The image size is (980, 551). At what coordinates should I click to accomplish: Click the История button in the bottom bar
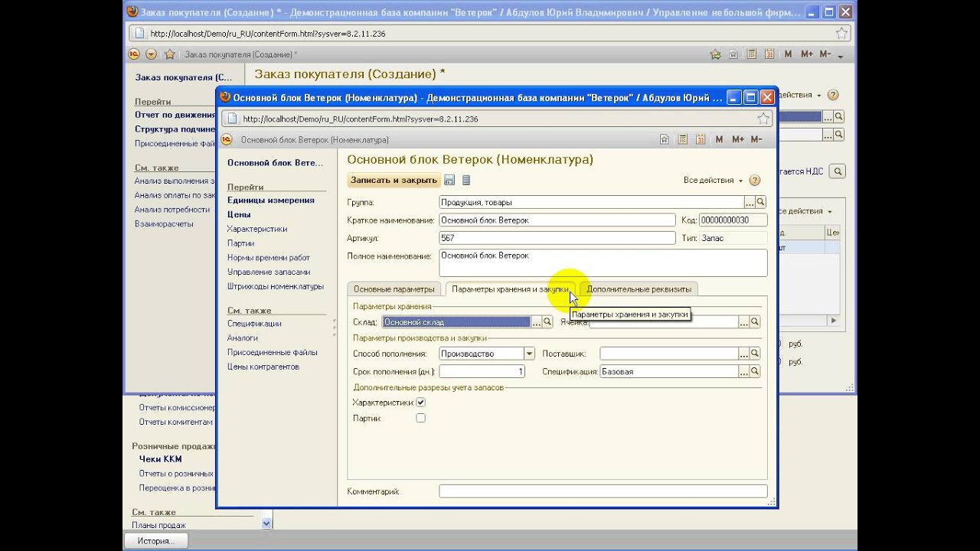point(156,541)
